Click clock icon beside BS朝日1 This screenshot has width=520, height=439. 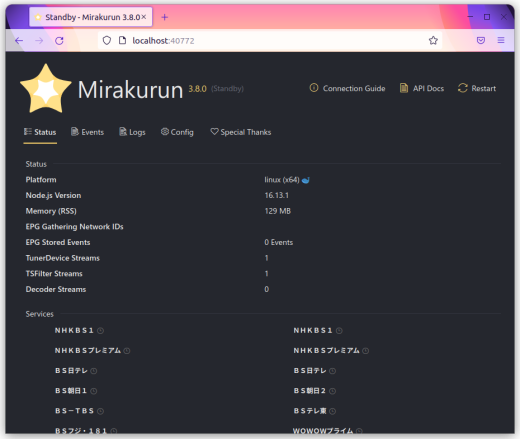pyautogui.click(x=94, y=391)
